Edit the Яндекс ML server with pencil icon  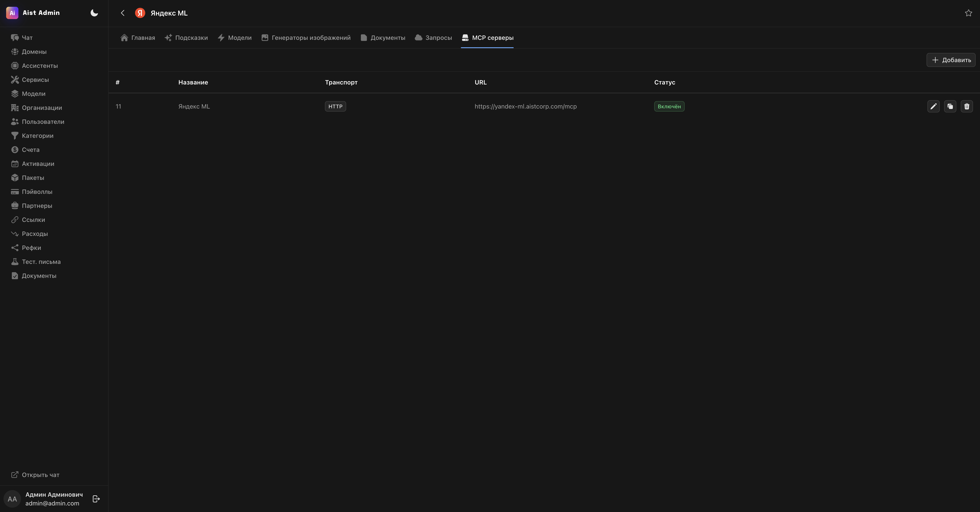pos(934,106)
